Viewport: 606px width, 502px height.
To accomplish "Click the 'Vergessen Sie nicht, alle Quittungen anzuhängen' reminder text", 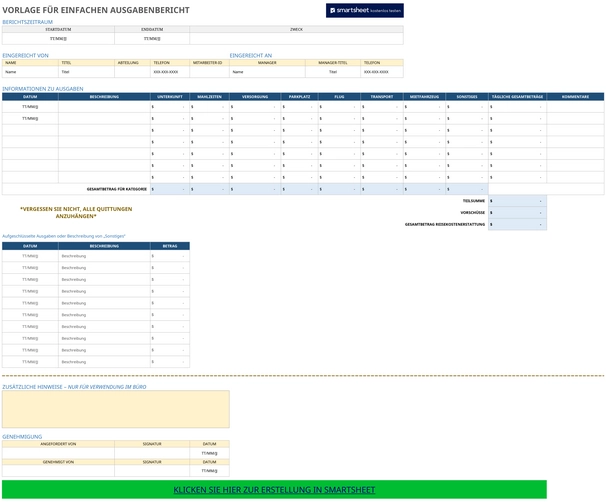I will tap(76, 213).
